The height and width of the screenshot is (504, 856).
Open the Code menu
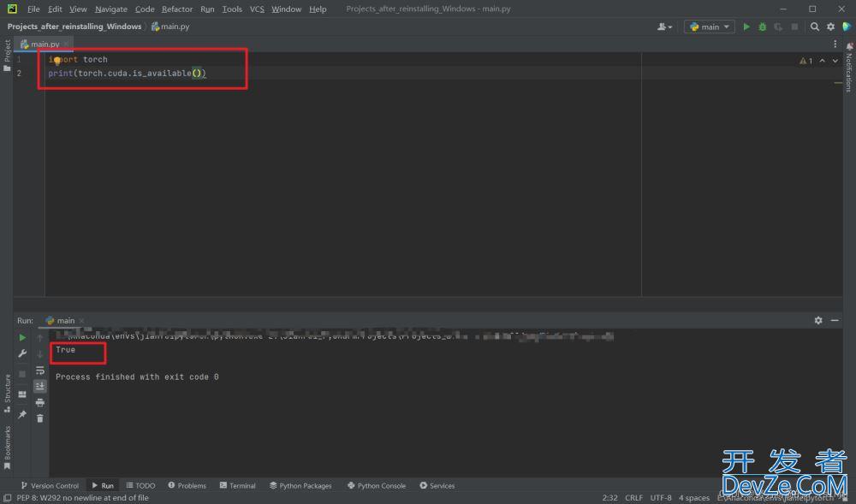coord(145,9)
